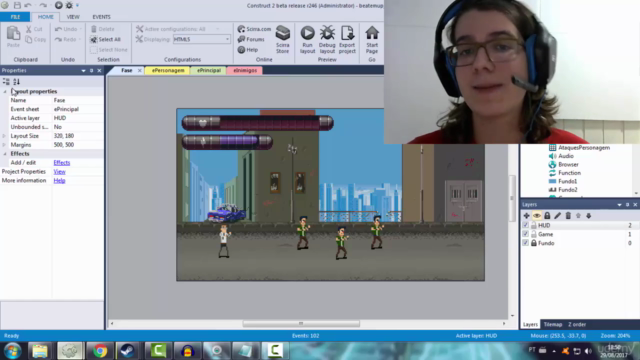This screenshot has width=640, height=360.
Task: Select AtaquesPersonagem in project tree
Action: click(x=584, y=148)
